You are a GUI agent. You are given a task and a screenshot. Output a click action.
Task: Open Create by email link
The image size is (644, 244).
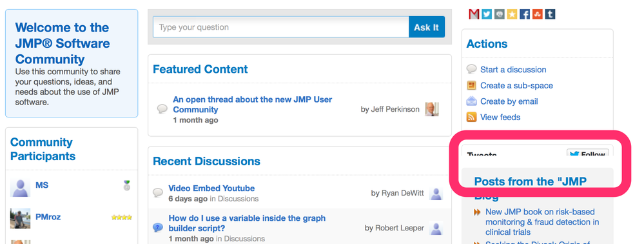pyautogui.click(x=509, y=101)
